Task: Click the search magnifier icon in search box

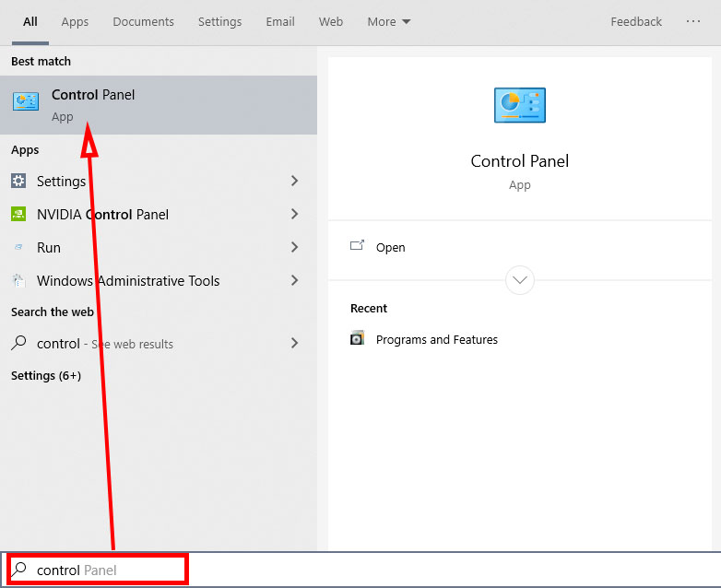Action: click(18, 570)
